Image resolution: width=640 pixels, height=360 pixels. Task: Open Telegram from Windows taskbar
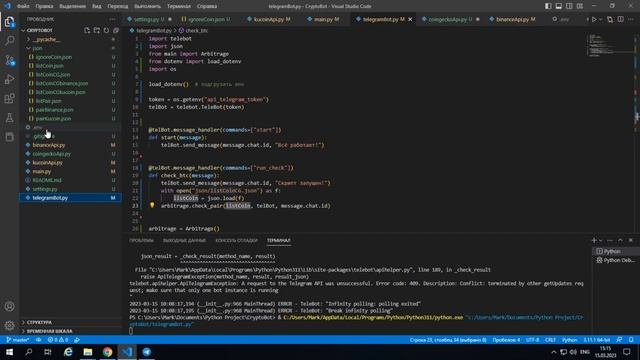147,352
